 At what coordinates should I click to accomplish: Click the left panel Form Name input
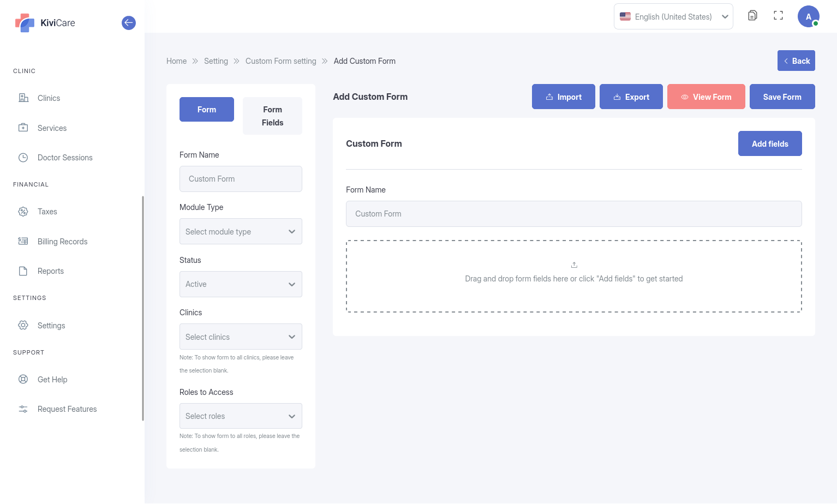(x=241, y=179)
